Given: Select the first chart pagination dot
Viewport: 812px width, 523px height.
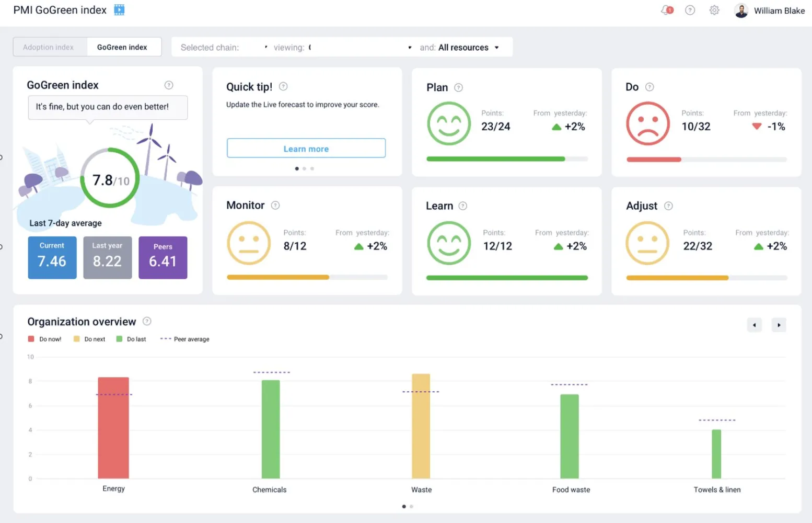Looking at the screenshot, I should [404, 506].
